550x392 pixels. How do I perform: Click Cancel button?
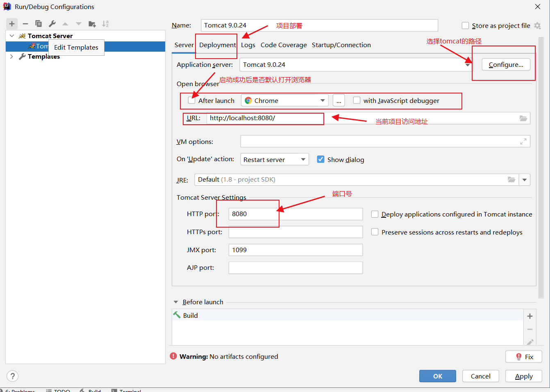click(481, 376)
